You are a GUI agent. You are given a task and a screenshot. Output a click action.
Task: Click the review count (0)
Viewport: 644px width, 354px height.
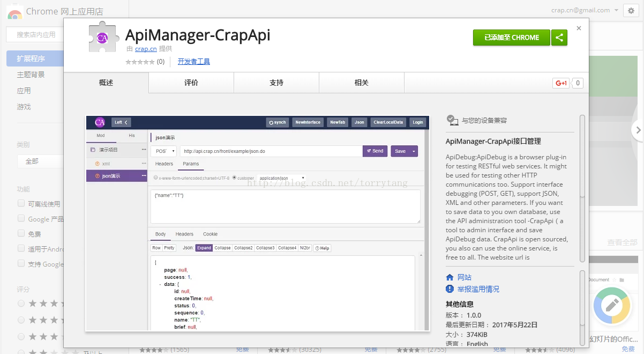click(161, 62)
